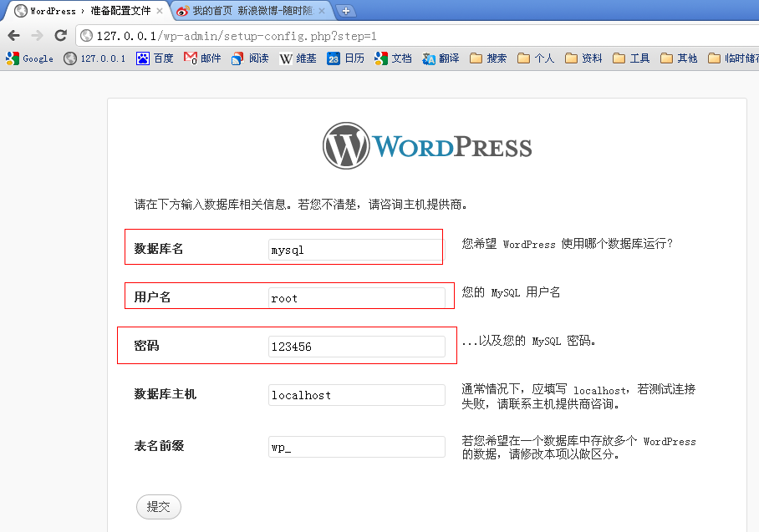The image size is (759, 532).
Task: Click the 数据库名 field containing mysql
Action: pyautogui.click(x=356, y=250)
